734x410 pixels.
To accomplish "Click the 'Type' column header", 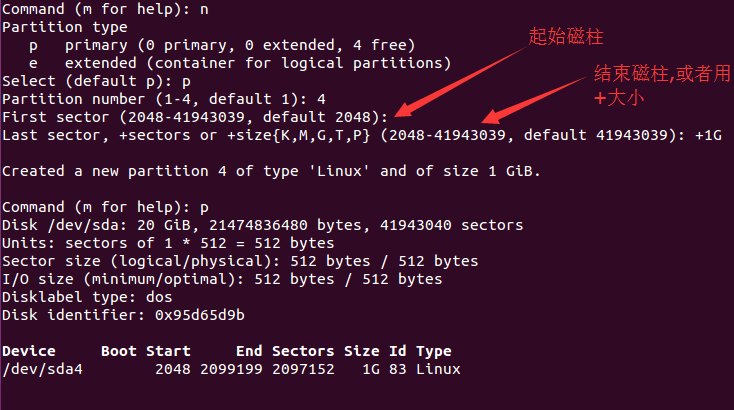I will (434, 351).
